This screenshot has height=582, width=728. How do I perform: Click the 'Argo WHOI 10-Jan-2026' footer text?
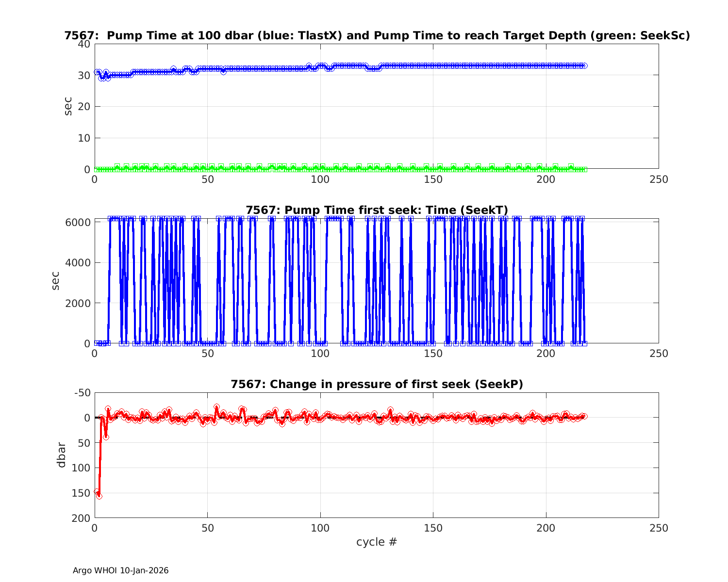[120, 570]
